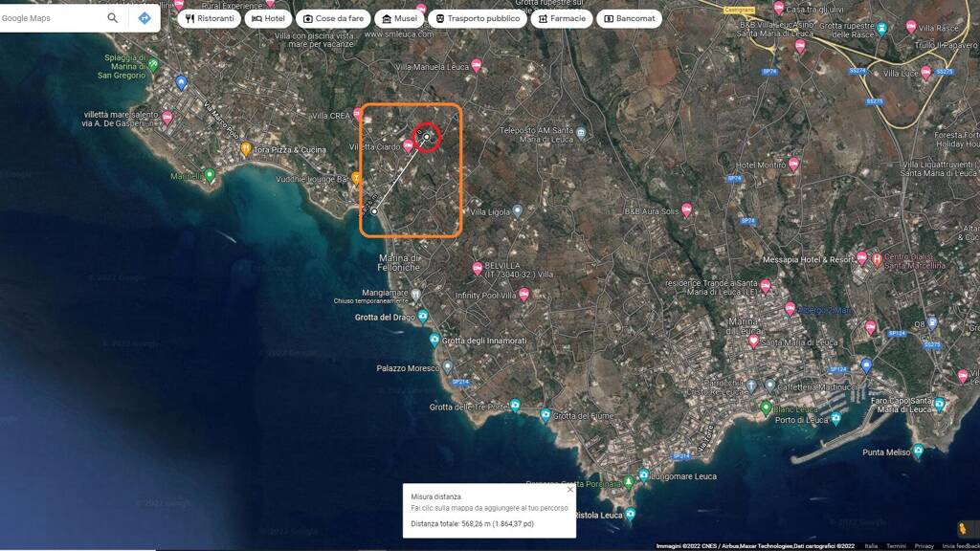Click the circled measurement endpoint

[427, 137]
